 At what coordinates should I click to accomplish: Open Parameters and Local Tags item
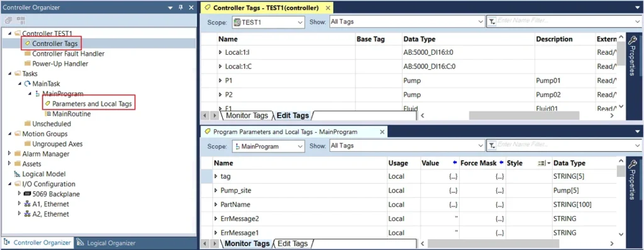pyautogui.click(x=92, y=104)
